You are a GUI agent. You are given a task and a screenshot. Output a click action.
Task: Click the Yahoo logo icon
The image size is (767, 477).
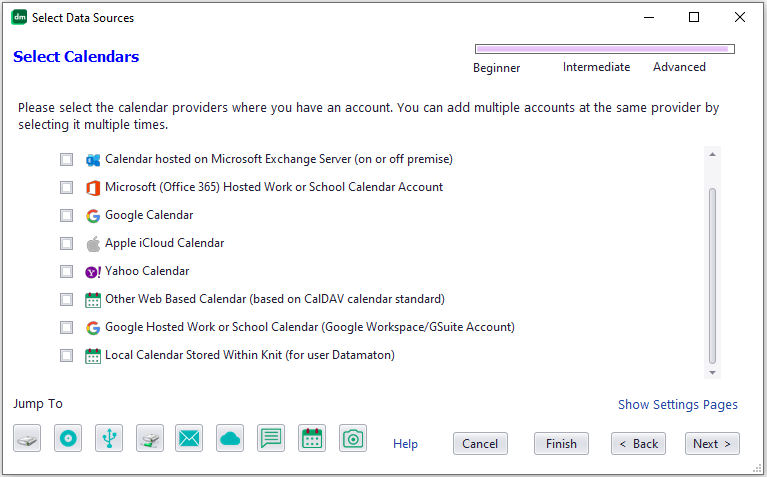tap(93, 272)
